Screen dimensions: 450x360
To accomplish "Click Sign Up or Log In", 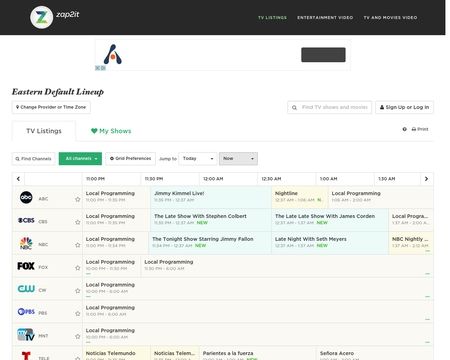I will click(x=404, y=107).
